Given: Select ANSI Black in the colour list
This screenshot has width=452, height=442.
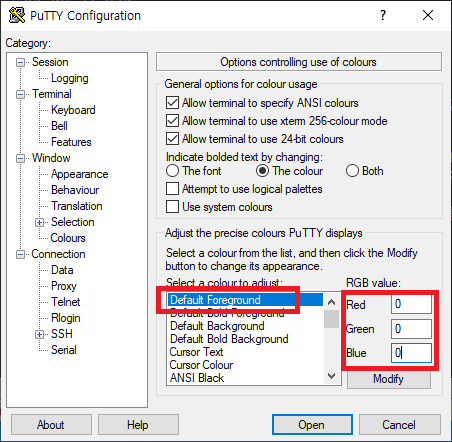Looking at the screenshot, I should [197, 378].
